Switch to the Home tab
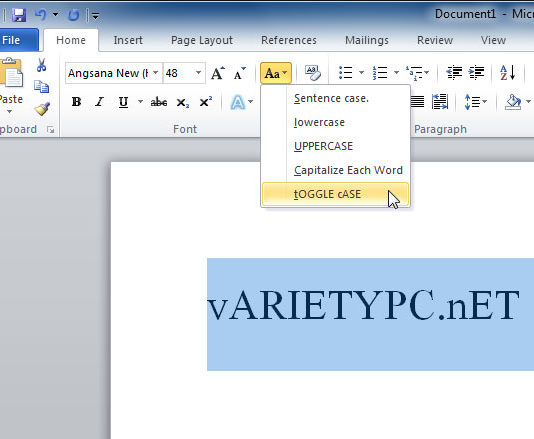 tap(71, 40)
